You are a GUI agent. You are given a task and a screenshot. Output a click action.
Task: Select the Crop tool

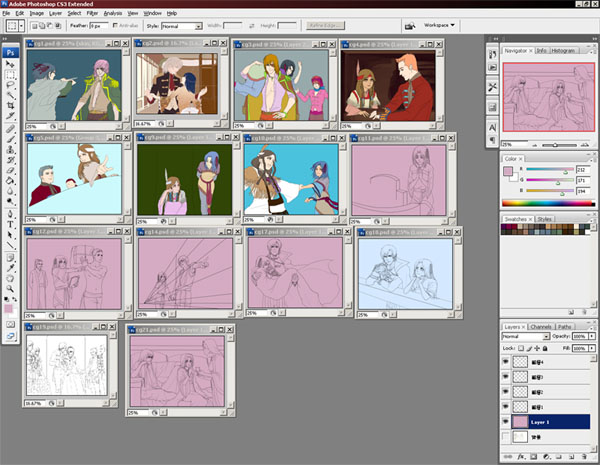(10, 106)
